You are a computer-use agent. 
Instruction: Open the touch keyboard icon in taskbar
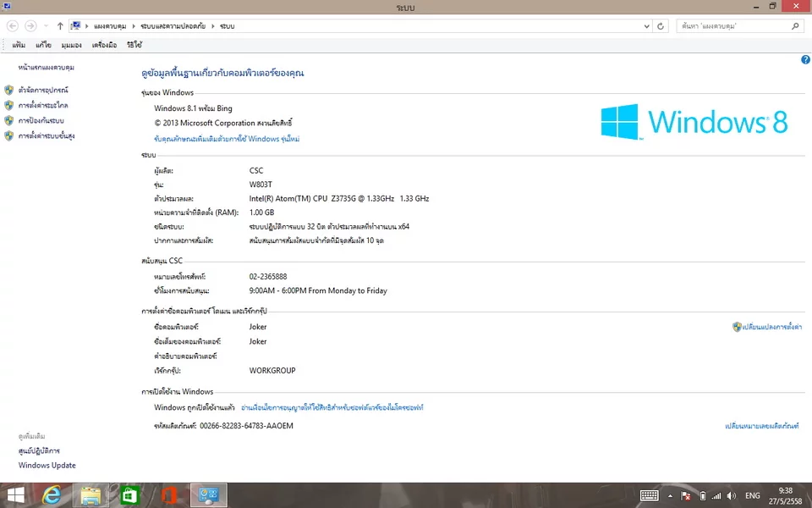click(x=649, y=496)
